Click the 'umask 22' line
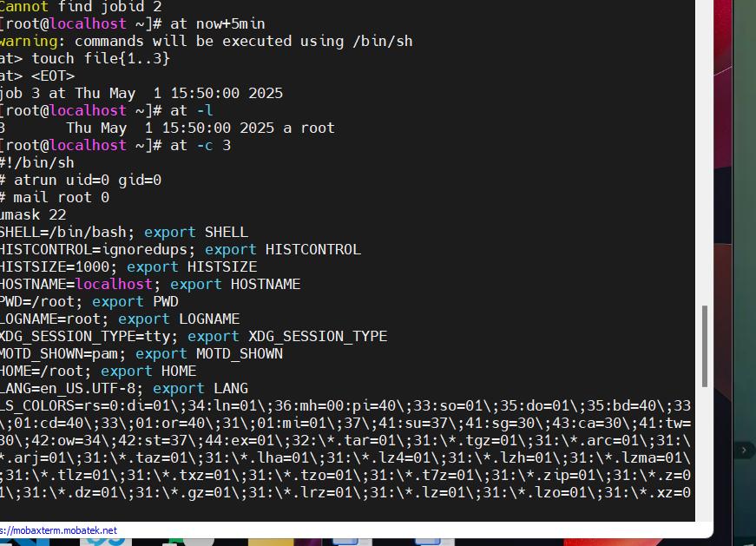756x546 pixels. click(33, 214)
